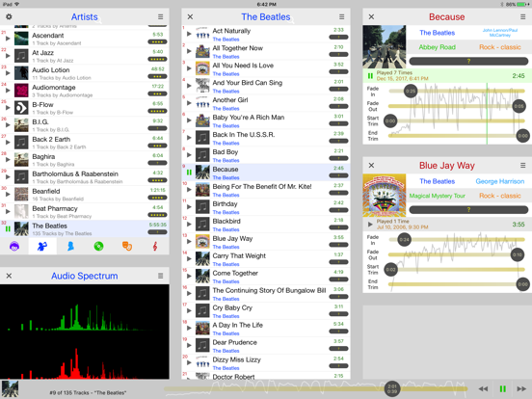Click the Abbey Road artwork in Because panel
The height and width of the screenshot is (399, 532).
click(x=385, y=46)
